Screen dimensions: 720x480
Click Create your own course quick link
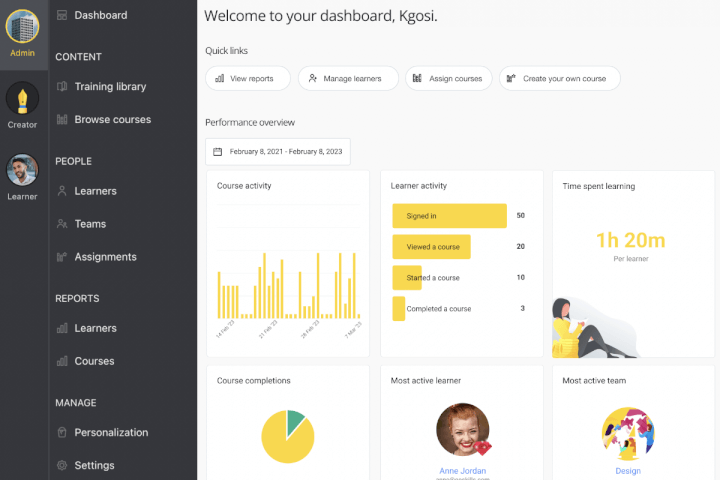click(560, 79)
